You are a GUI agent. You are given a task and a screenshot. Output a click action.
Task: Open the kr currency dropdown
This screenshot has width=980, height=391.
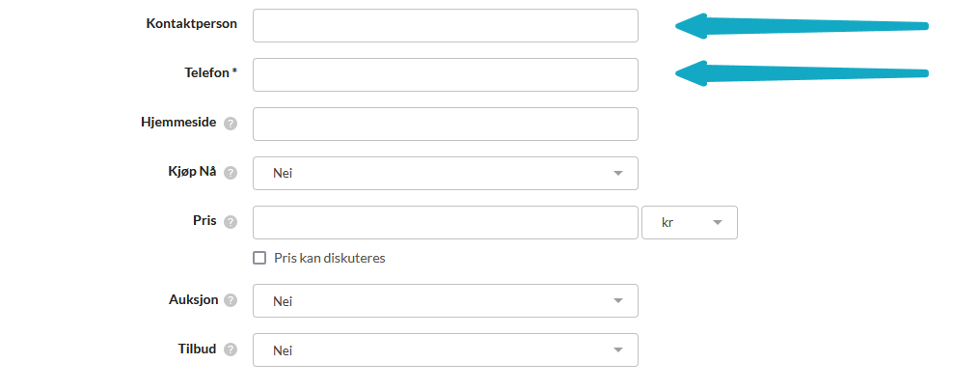click(x=689, y=222)
